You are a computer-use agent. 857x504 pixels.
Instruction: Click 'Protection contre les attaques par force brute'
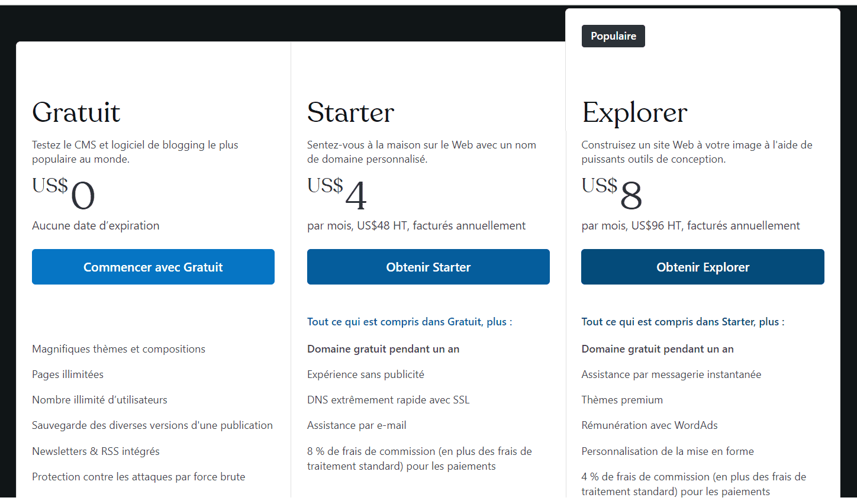point(138,477)
